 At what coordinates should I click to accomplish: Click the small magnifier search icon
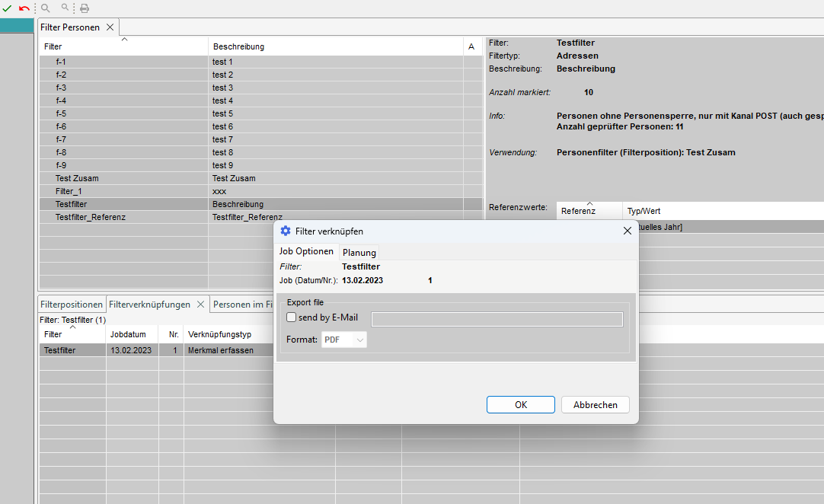tap(66, 8)
